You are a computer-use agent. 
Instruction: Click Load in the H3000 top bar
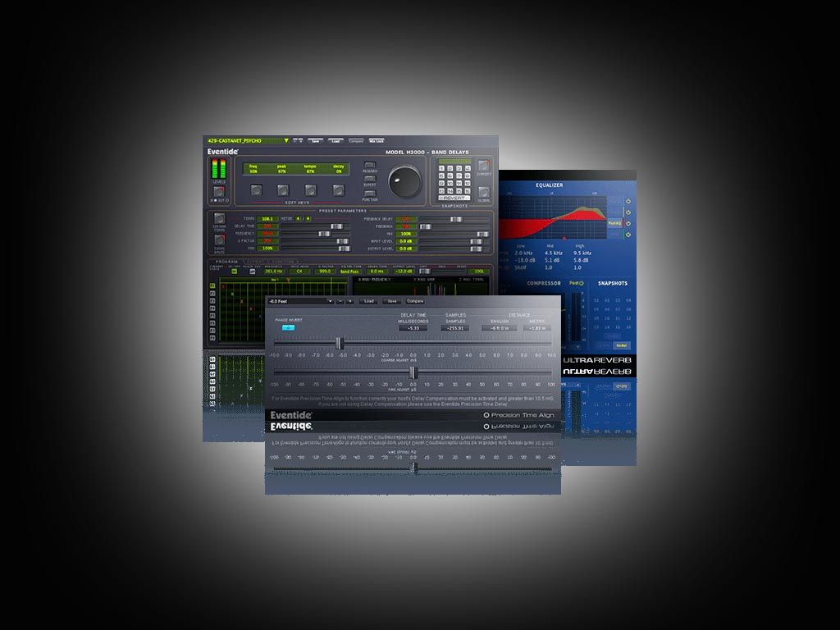[336, 141]
